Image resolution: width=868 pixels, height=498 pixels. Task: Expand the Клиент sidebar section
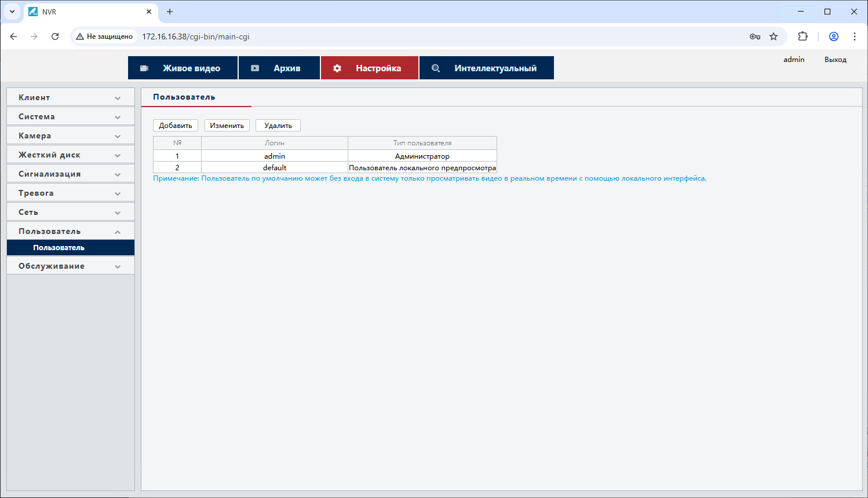[x=71, y=97]
